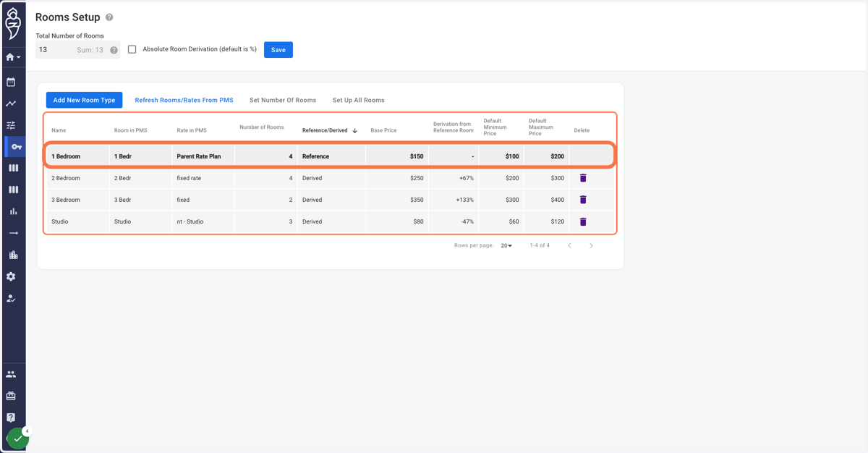The height and width of the screenshot is (453, 868).
Task: Click Set Number Of Rooms
Action: [283, 100]
